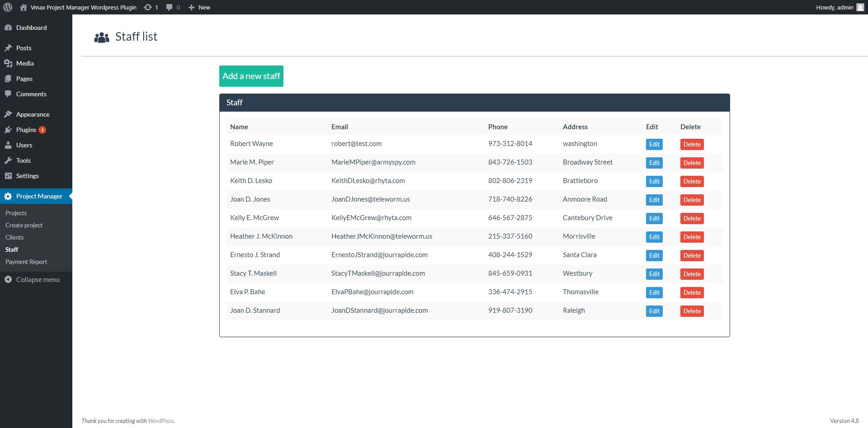
Task: Click the Tools wrench icon
Action: [x=8, y=160]
